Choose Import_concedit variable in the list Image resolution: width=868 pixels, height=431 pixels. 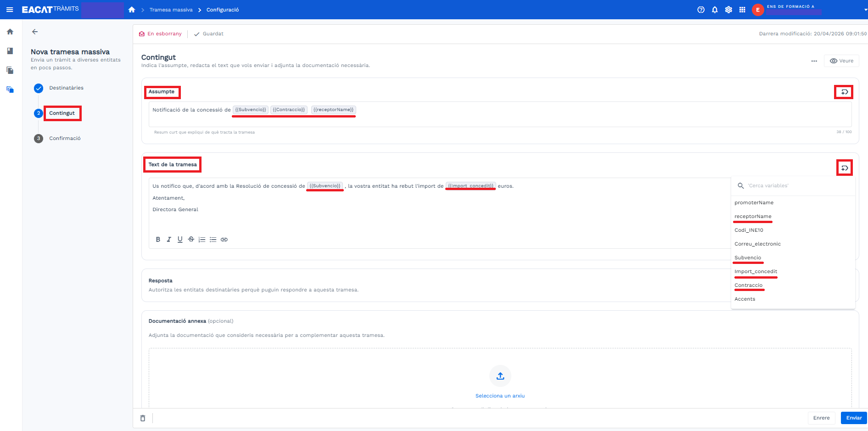(x=756, y=272)
